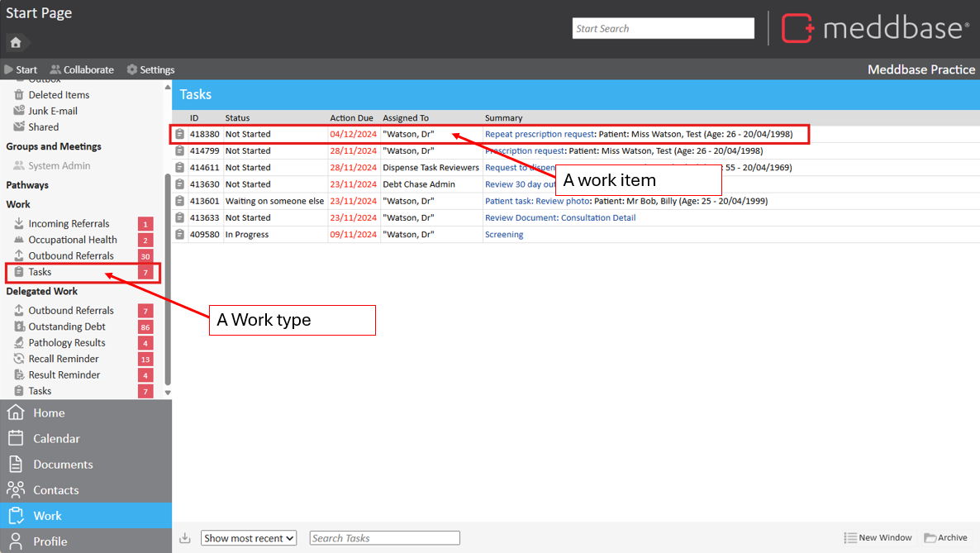Click the task icon for row 418380
Screen dimensions: 980x553
pyautogui.click(x=180, y=134)
